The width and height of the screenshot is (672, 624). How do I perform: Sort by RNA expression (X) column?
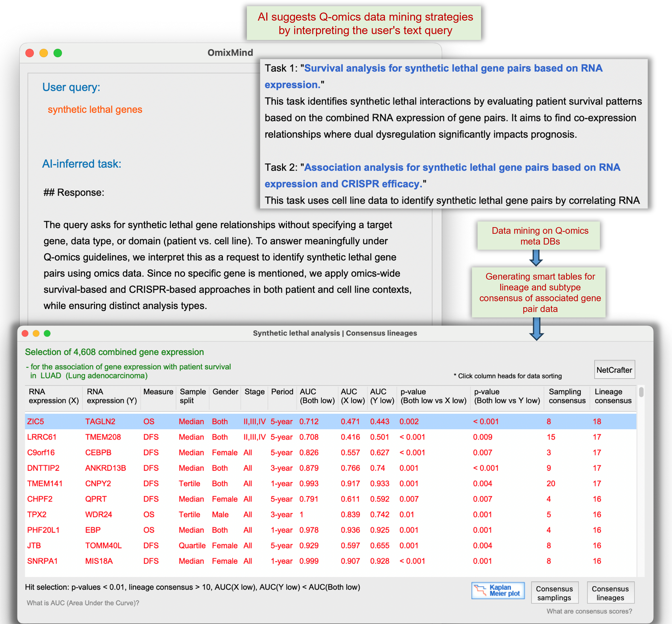[x=54, y=396]
